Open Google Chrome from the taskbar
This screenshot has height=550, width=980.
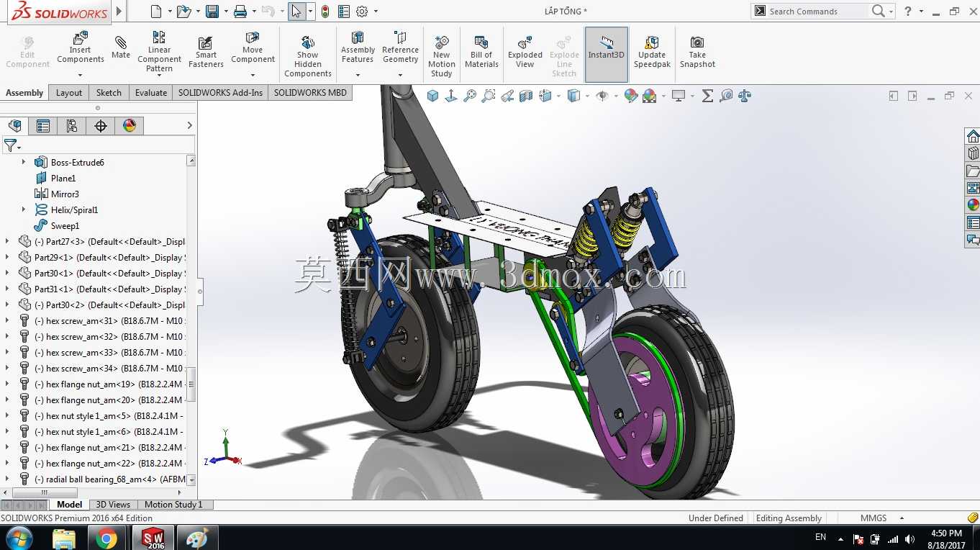106,538
